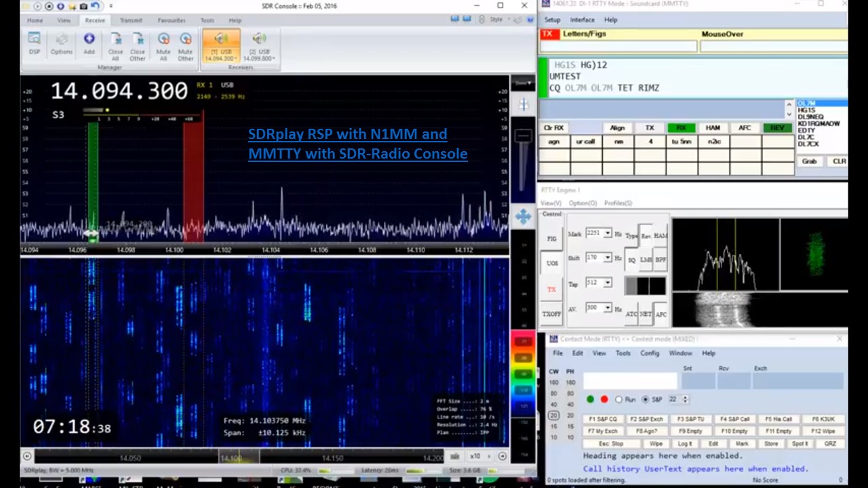Click the undo arrow in quick access toolbar

click(x=96, y=6)
